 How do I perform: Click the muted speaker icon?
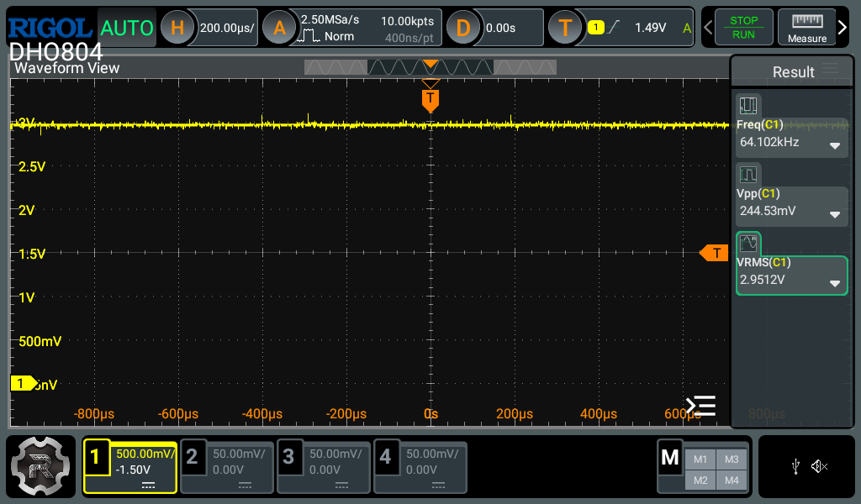[820, 467]
